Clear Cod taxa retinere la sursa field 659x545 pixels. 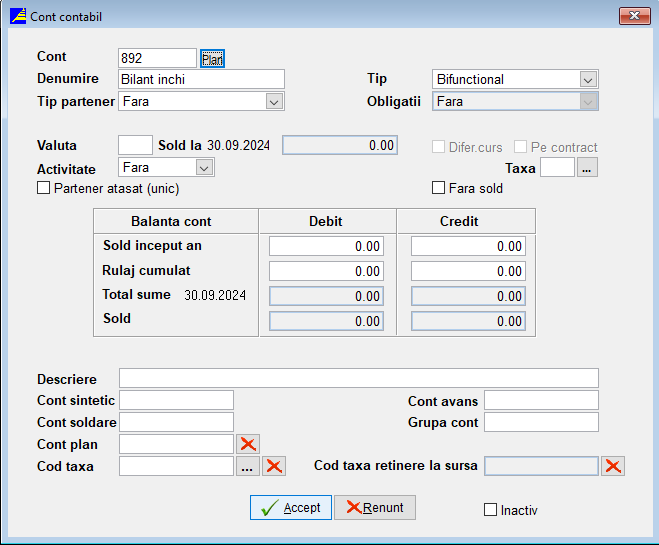[613, 466]
